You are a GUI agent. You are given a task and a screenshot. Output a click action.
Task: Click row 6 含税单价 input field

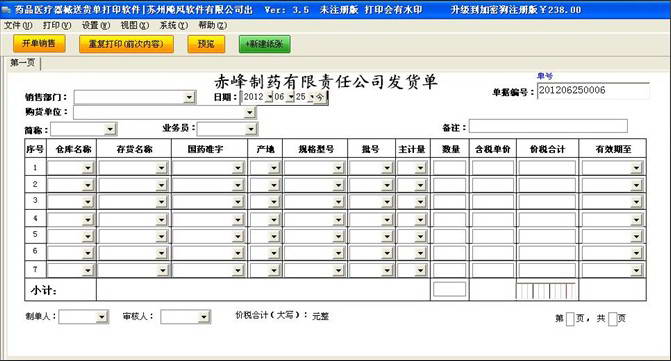tap(493, 253)
